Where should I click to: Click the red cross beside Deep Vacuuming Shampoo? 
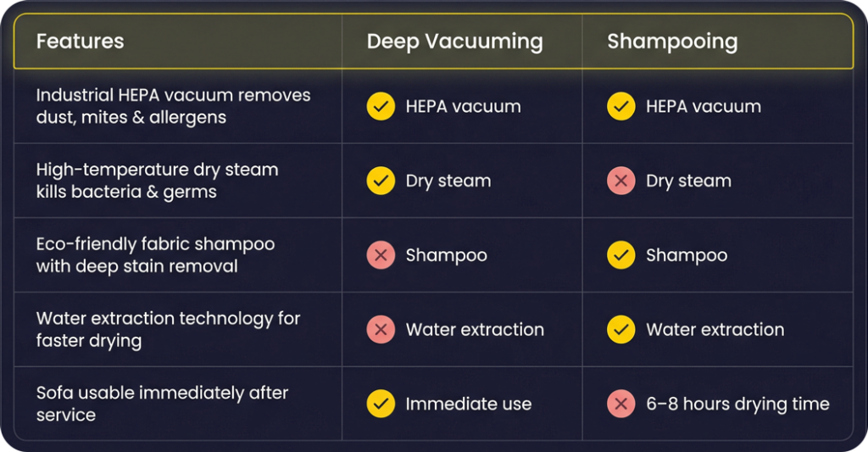[381, 255]
